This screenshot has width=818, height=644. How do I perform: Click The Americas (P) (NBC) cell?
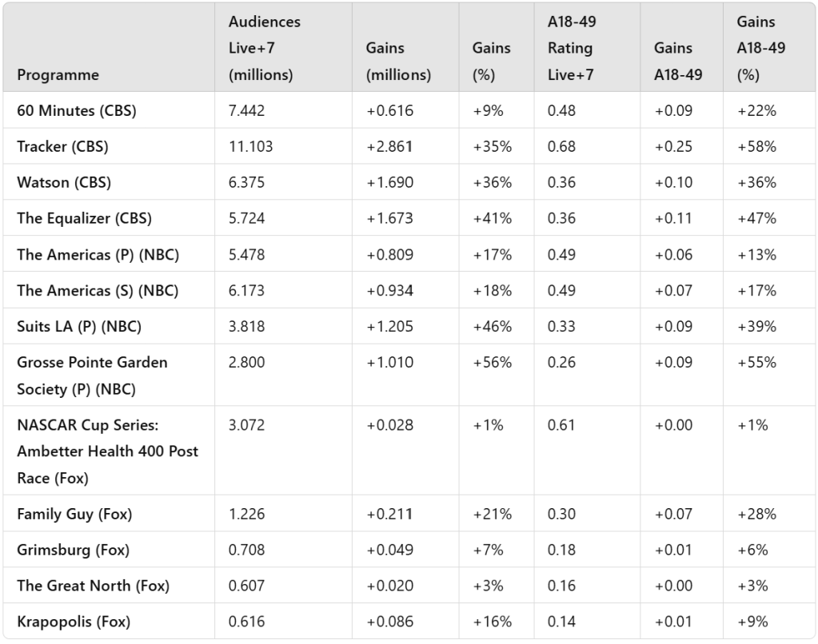coord(98,255)
